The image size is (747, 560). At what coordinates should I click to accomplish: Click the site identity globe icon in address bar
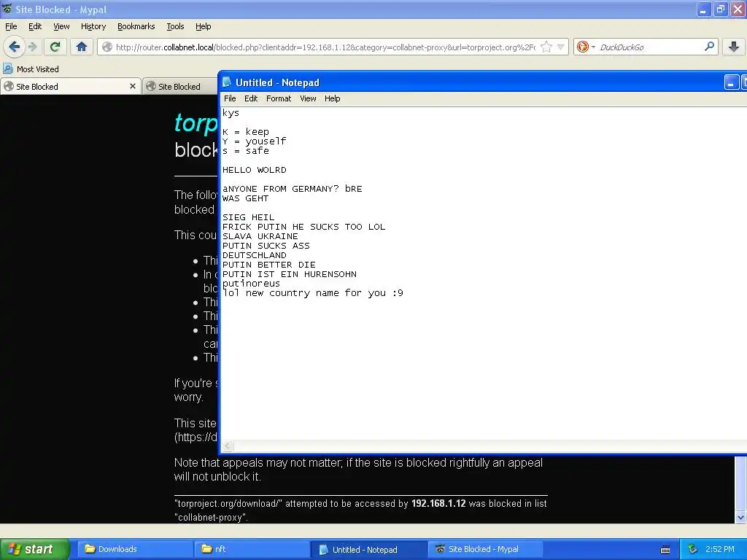(107, 47)
